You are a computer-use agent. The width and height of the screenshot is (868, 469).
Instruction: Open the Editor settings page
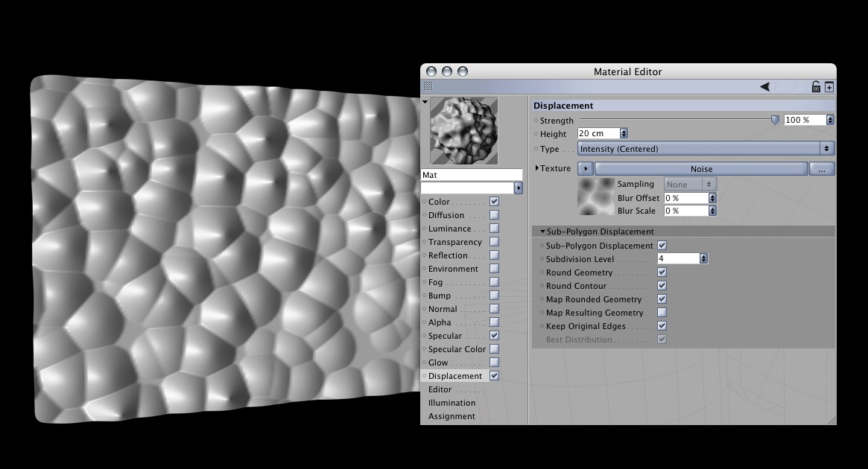pos(440,389)
